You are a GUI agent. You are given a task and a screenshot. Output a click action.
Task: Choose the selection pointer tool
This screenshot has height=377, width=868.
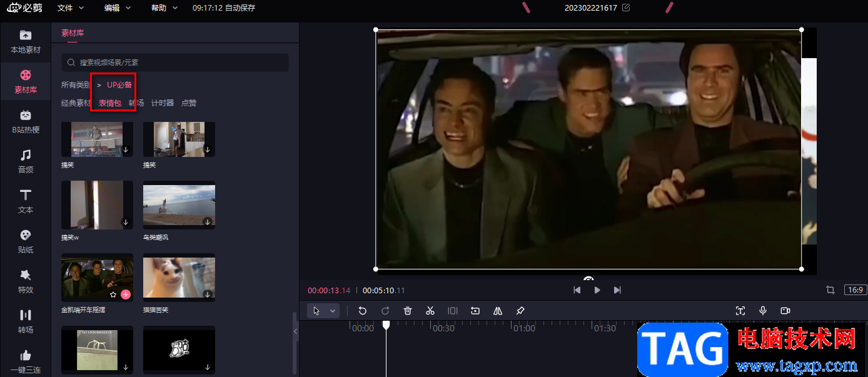316,311
